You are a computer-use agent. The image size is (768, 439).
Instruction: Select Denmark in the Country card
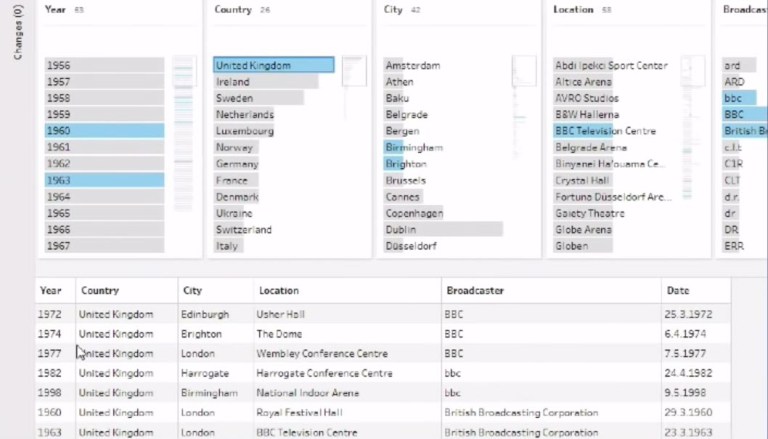[236, 196]
